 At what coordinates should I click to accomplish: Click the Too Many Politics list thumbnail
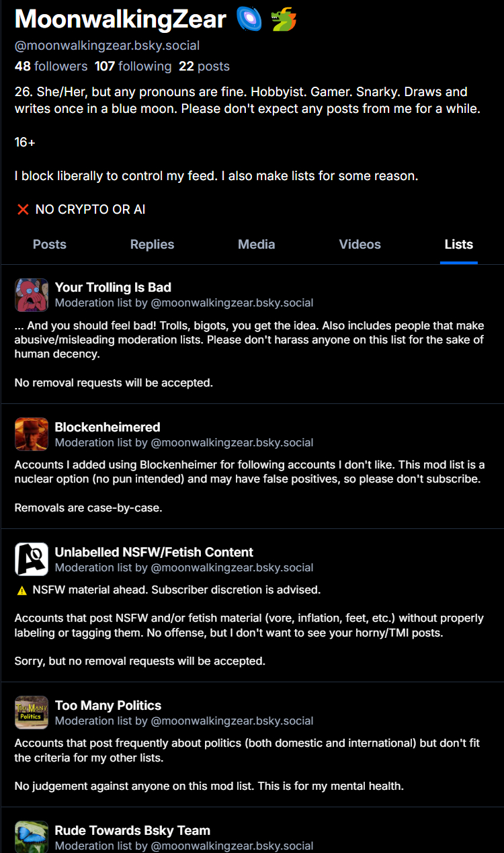pyautogui.click(x=32, y=713)
